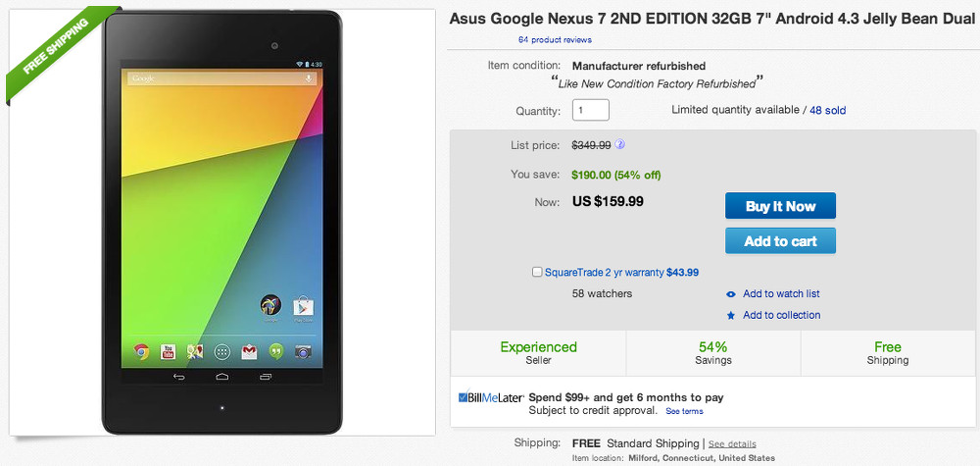The width and height of the screenshot is (980, 466).
Task: Click the Gmail icon on tablet dock
Action: coord(249,351)
